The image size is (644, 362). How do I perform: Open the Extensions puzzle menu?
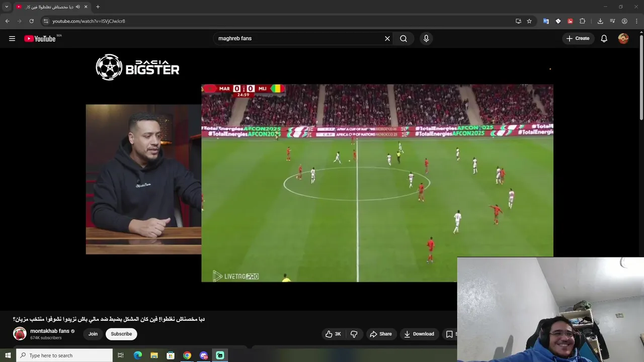tap(583, 21)
